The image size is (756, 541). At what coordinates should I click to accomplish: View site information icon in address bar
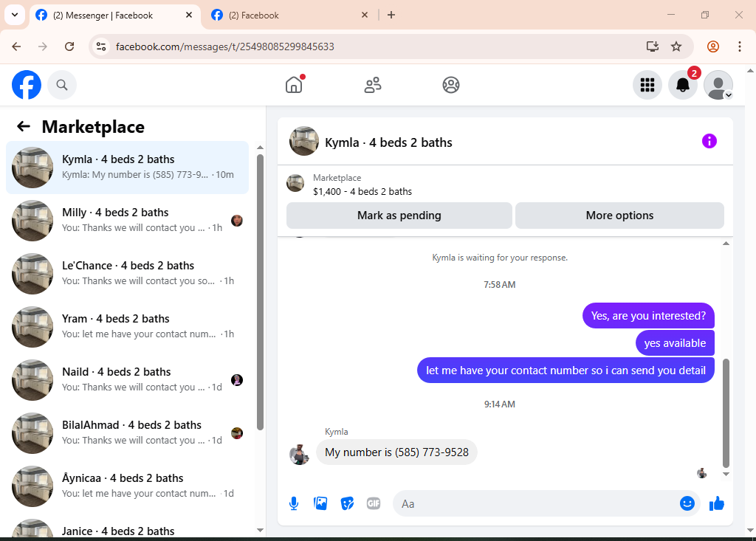tap(100, 46)
